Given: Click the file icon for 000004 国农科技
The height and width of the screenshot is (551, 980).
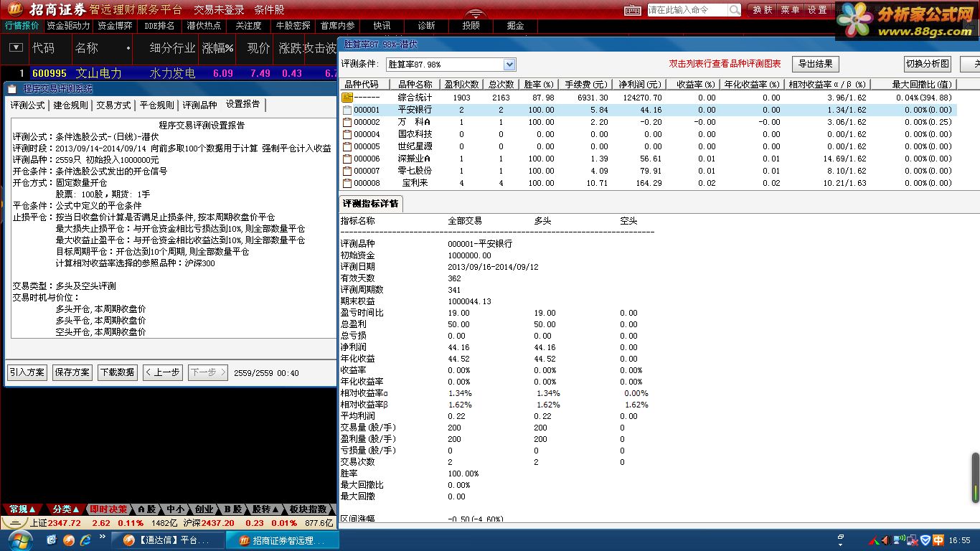Looking at the screenshot, I should pyautogui.click(x=347, y=134).
